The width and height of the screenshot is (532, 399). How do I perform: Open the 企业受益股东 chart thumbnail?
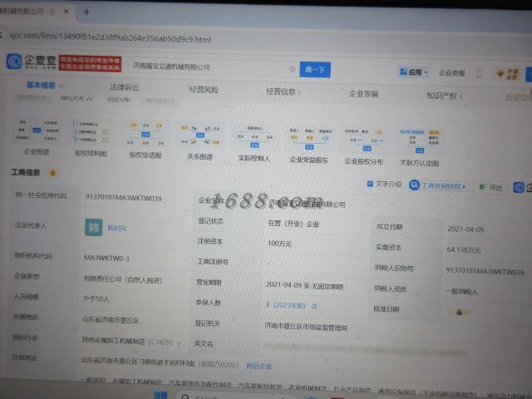[x=309, y=145]
